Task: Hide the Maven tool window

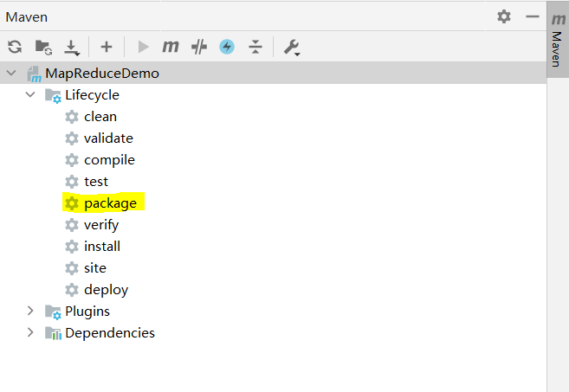Action: coord(533,16)
